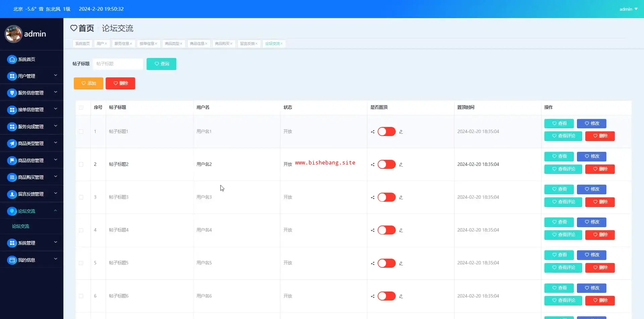Toggle the 是否置顶 switch for 帖子标题1
This screenshot has height=319, width=644.
pos(386,132)
